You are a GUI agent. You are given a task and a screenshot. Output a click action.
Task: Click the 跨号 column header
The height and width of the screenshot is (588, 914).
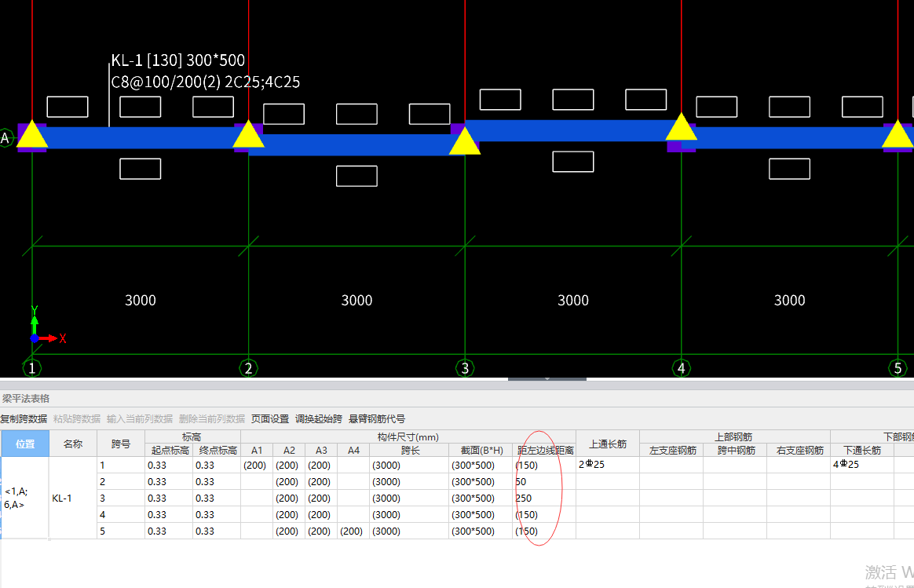point(121,444)
